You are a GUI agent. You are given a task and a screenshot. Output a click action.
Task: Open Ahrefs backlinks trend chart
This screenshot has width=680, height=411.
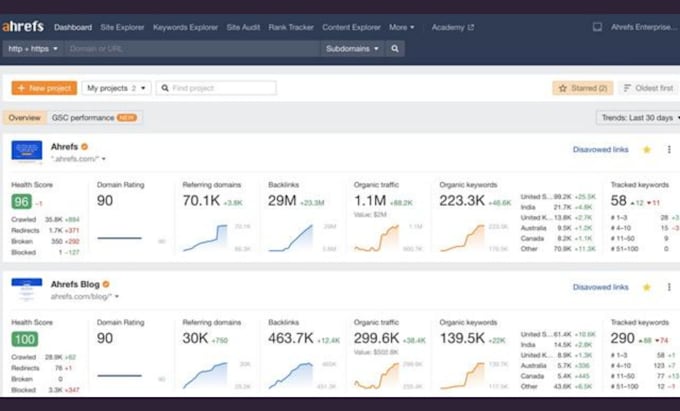coord(291,238)
